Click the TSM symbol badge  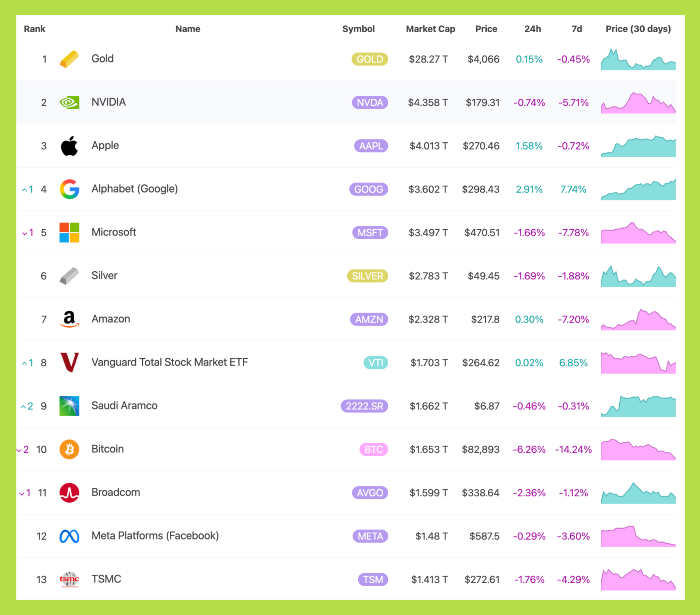point(373,580)
